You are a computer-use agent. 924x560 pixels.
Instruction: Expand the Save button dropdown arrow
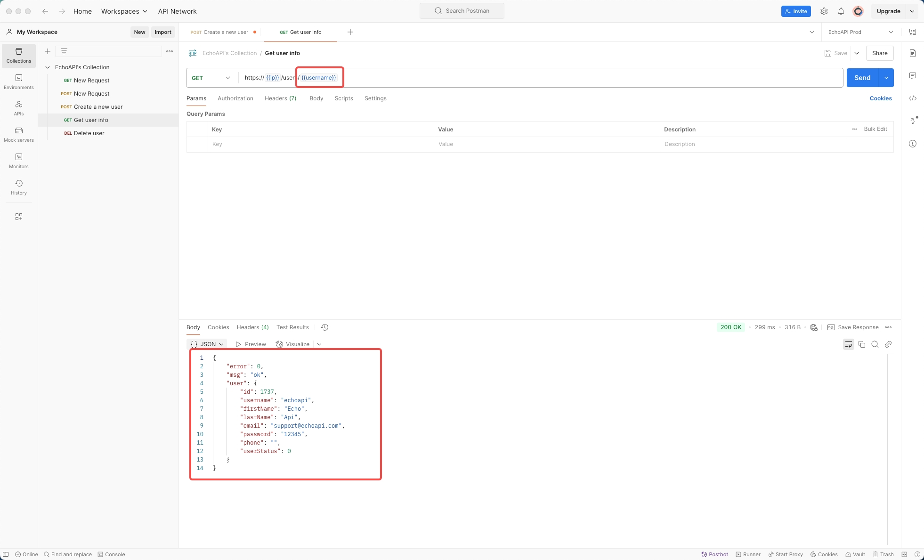point(857,53)
